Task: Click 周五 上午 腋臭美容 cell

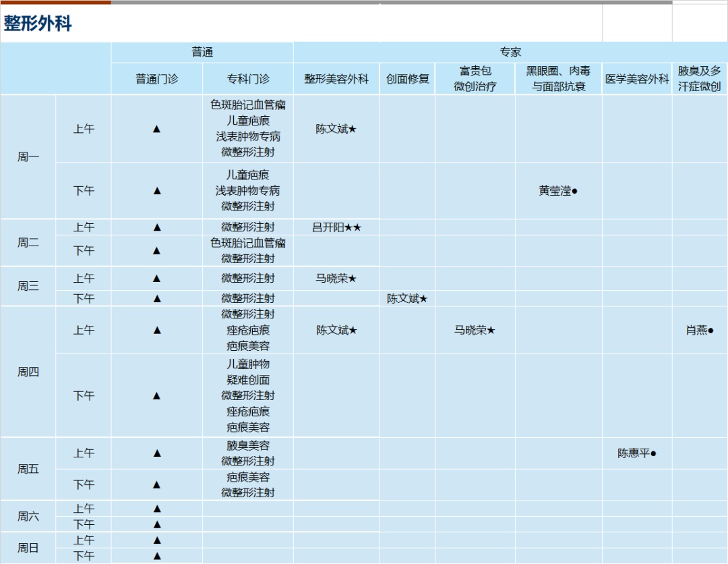Action: (248, 453)
